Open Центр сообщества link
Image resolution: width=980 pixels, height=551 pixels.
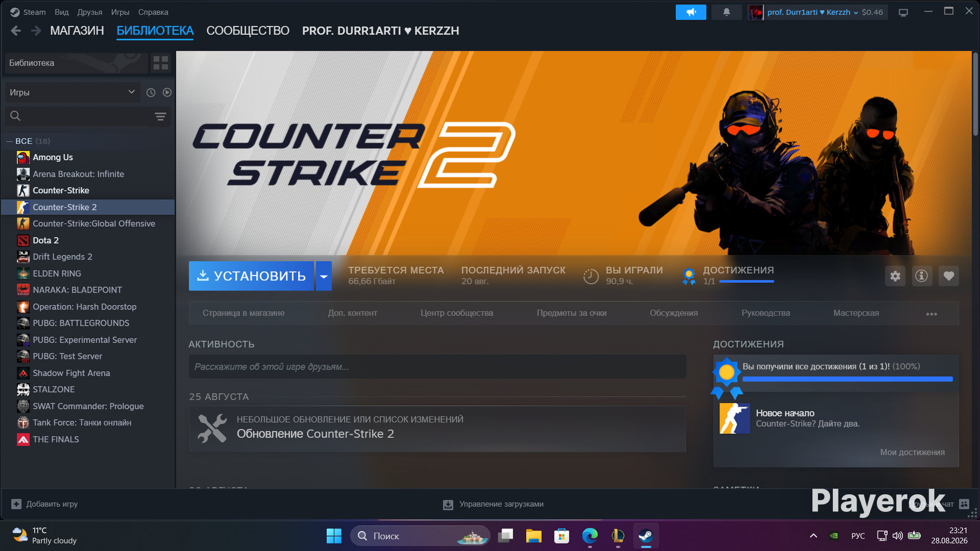pyautogui.click(x=457, y=313)
